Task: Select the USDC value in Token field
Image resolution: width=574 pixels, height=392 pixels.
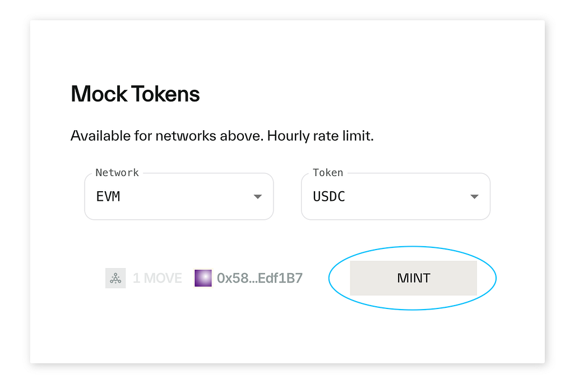Action: [328, 197]
